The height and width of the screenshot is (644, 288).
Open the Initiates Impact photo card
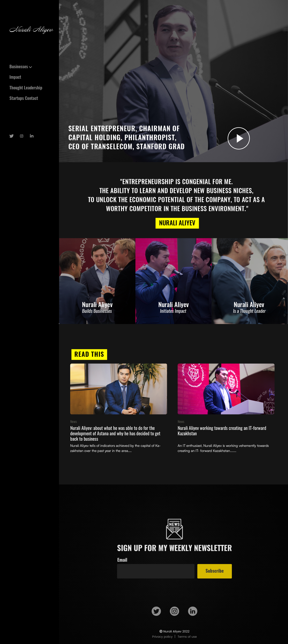click(173, 281)
